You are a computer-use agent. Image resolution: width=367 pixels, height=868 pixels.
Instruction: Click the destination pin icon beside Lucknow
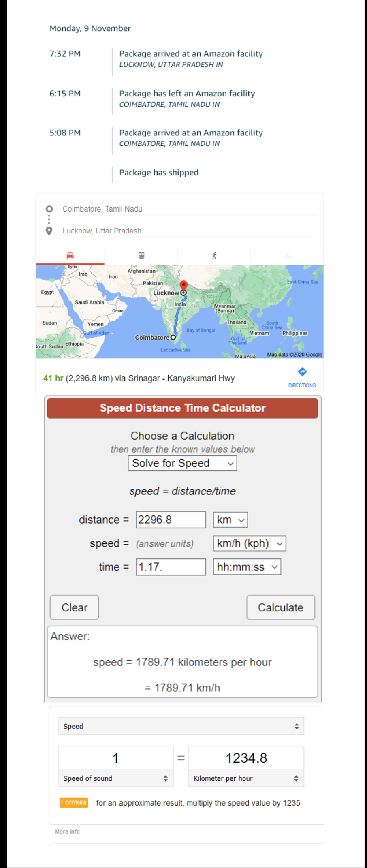click(49, 231)
